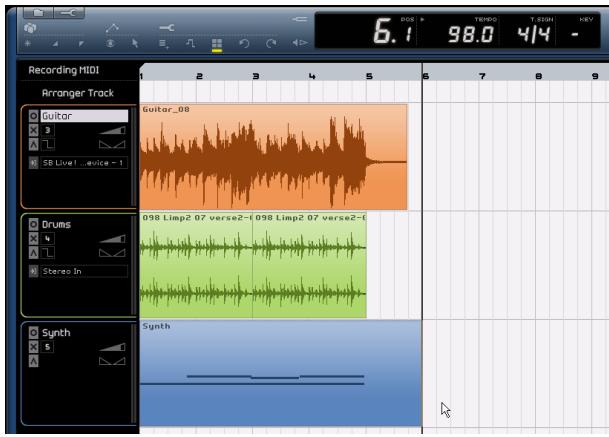
Task: Click the Drums track volume slider
Action: coord(113,239)
